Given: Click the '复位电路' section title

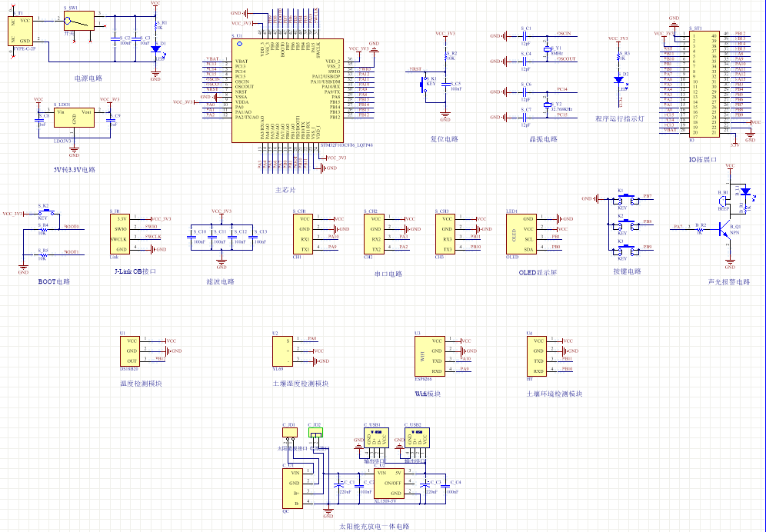Looking at the screenshot, I should pos(445,139).
